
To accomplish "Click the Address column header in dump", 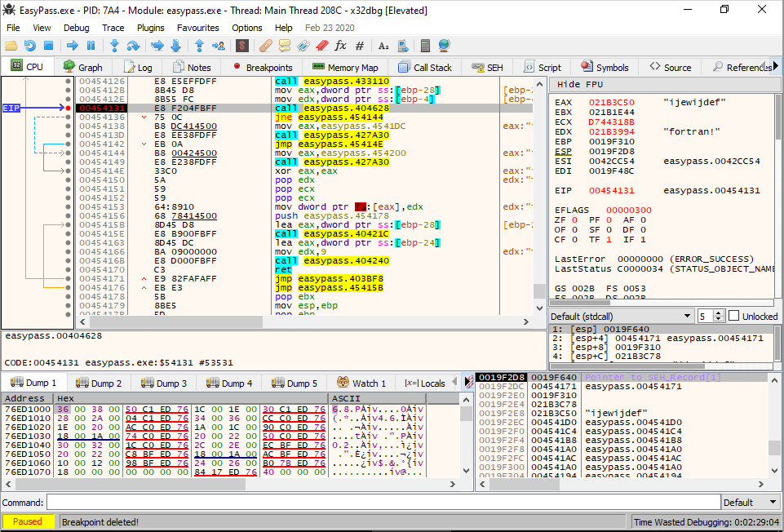I will [27, 398].
